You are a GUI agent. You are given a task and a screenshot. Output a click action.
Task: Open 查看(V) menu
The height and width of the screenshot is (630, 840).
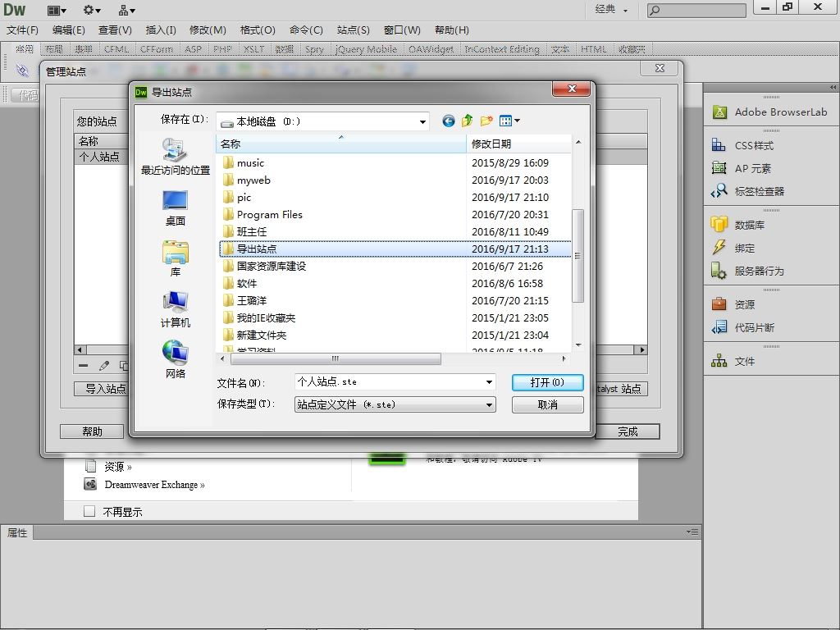[115, 30]
